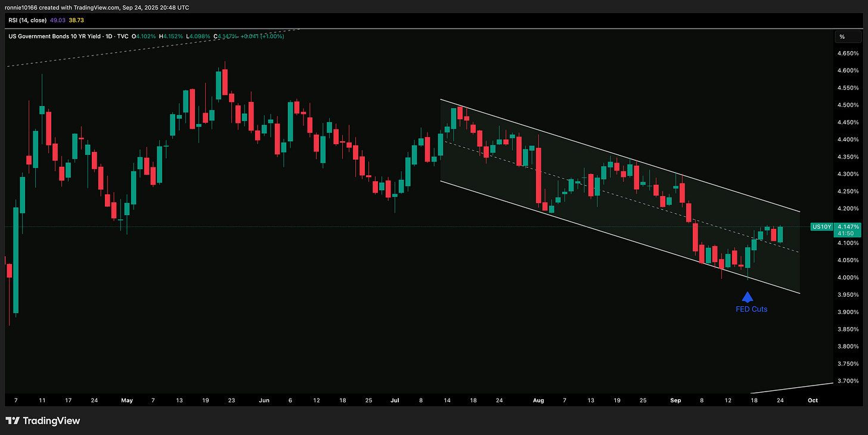
Task: Select May on the time axis
Action: [x=126, y=400]
